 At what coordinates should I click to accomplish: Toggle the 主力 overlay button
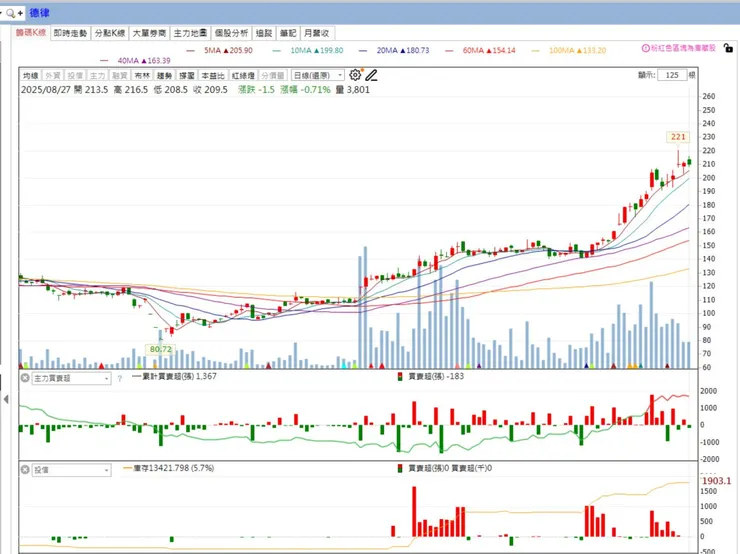pos(97,76)
